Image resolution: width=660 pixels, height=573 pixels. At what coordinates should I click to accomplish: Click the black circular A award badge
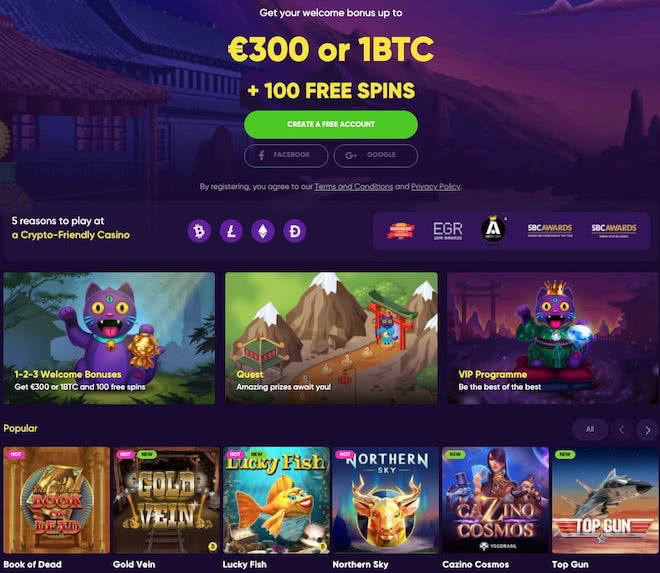493,230
